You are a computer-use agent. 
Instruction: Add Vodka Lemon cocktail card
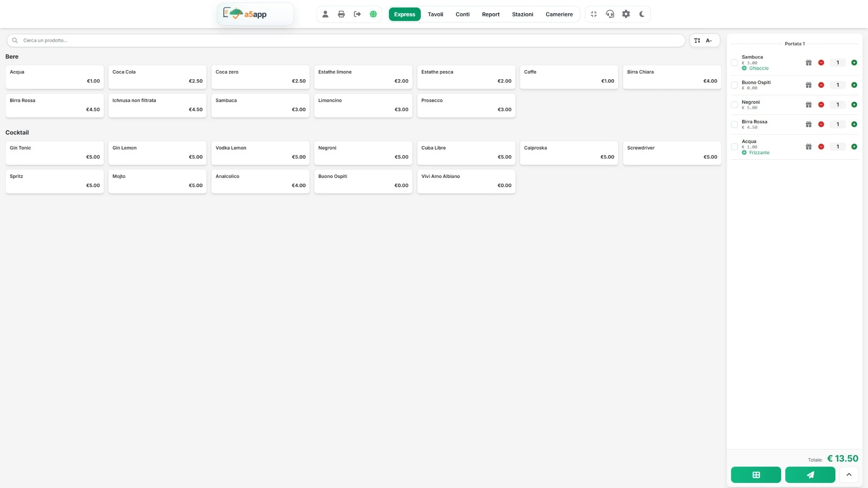click(x=260, y=152)
